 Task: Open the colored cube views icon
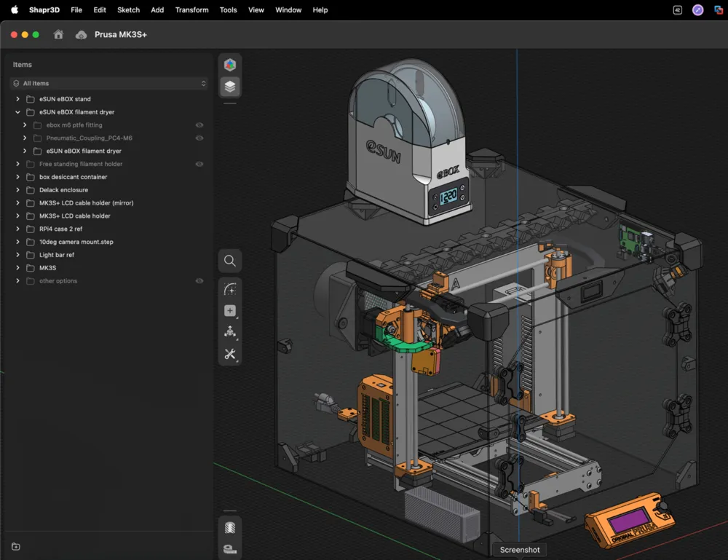[x=230, y=65]
